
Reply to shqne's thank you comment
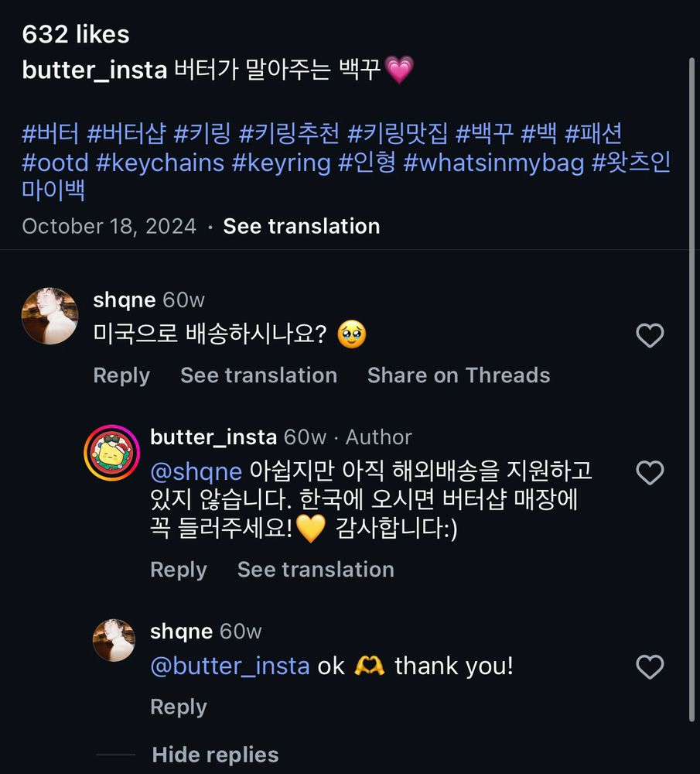[x=179, y=707]
